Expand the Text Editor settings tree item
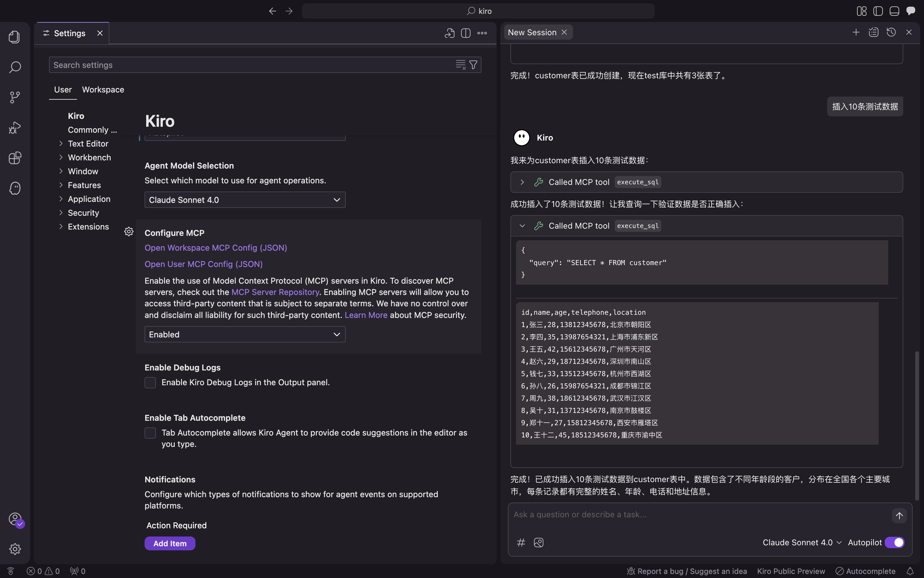The width and height of the screenshot is (924, 578). 88,144
